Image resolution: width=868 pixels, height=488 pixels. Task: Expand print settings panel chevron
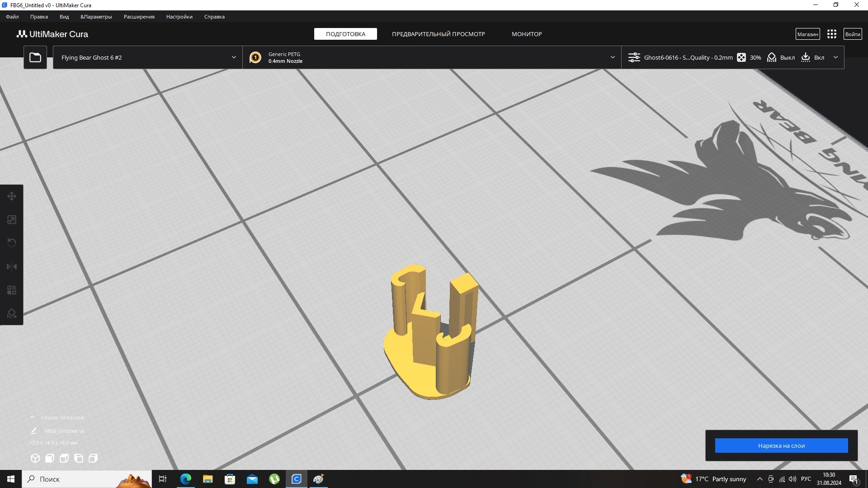[835, 57]
